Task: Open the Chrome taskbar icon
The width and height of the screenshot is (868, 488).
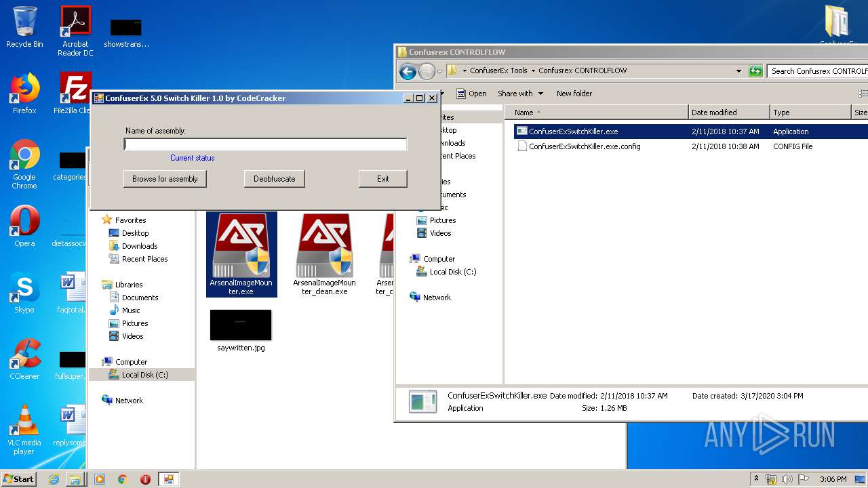Action: click(x=122, y=479)
